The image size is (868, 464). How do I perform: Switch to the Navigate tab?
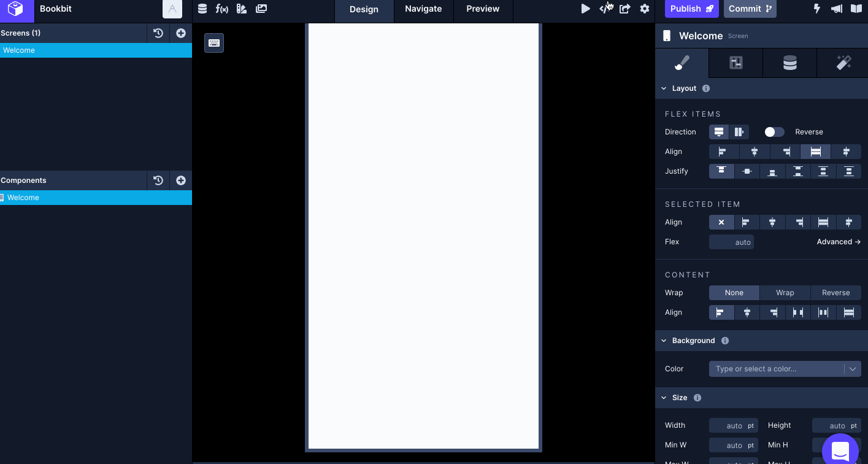click(x=423, y=9)
